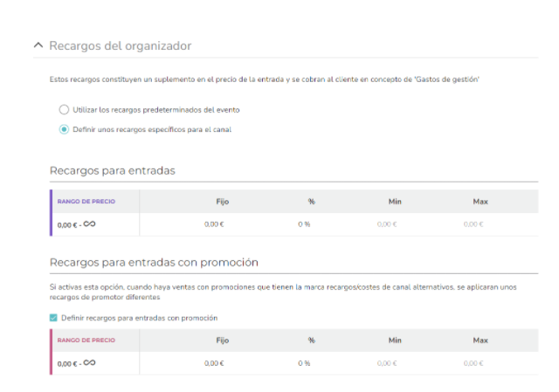Image resolution: width=559 pixels, height=392 pixels.
Task: Click Max column header in entradas table
Action: click(480, 202)
